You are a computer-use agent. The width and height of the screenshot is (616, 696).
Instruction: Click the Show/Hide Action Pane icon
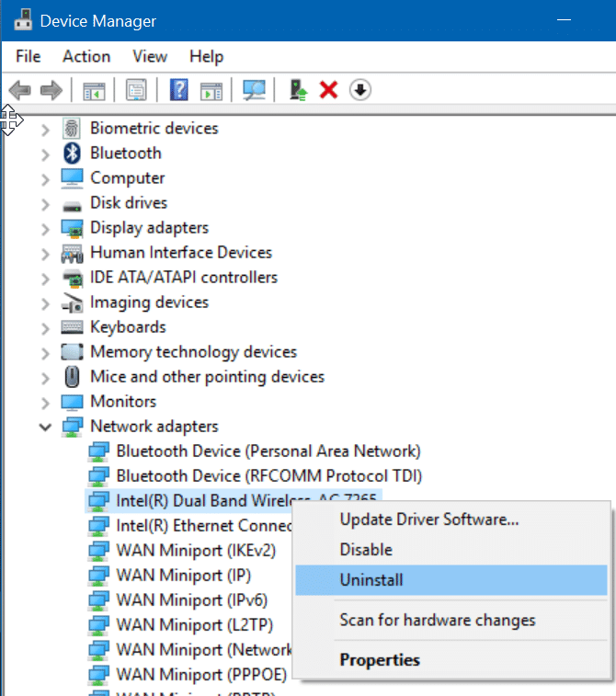(211, 90)
